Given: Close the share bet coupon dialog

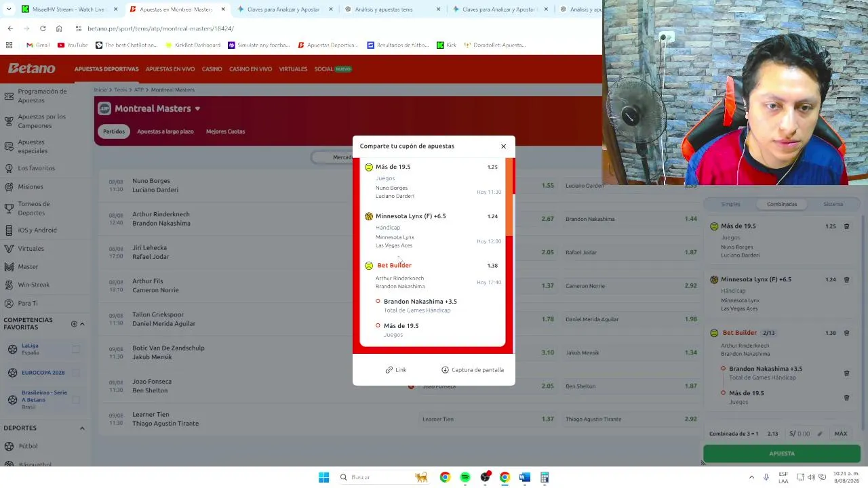Looking at the screenshot, I should click(503, 146).
